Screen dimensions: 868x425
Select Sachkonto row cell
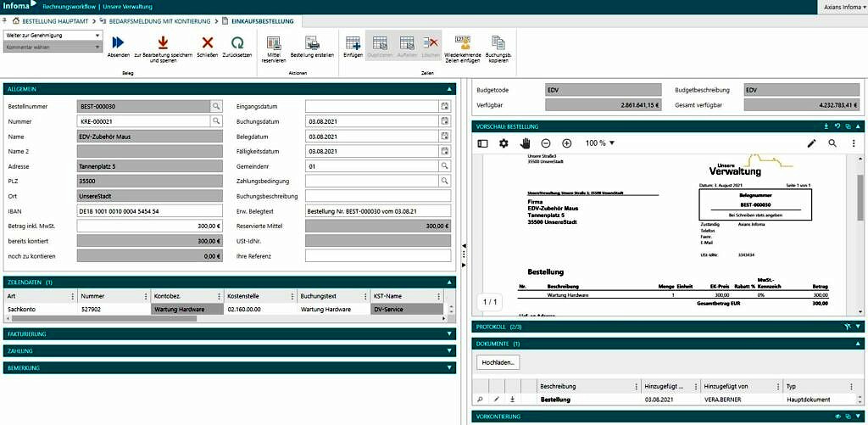(40, 310)
